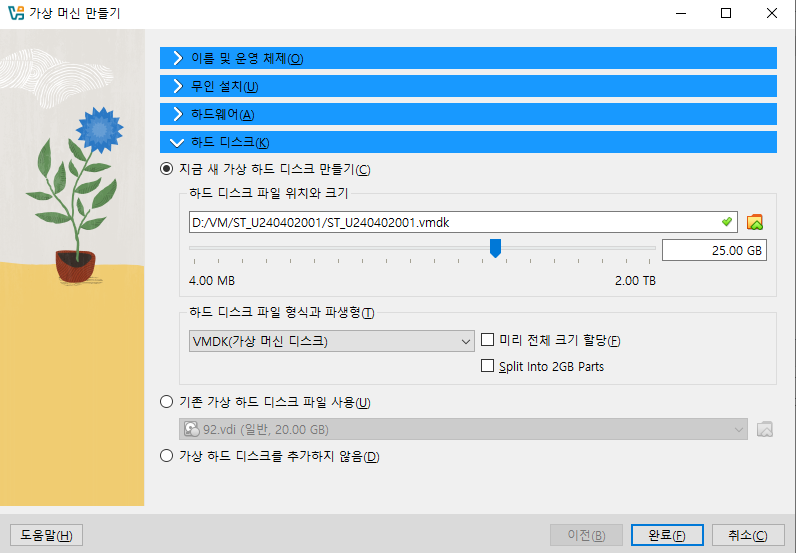The width and height of the screenshot is (796, 553).
Task: Click the disk size slider handle
Action: (x=495, y=248)
